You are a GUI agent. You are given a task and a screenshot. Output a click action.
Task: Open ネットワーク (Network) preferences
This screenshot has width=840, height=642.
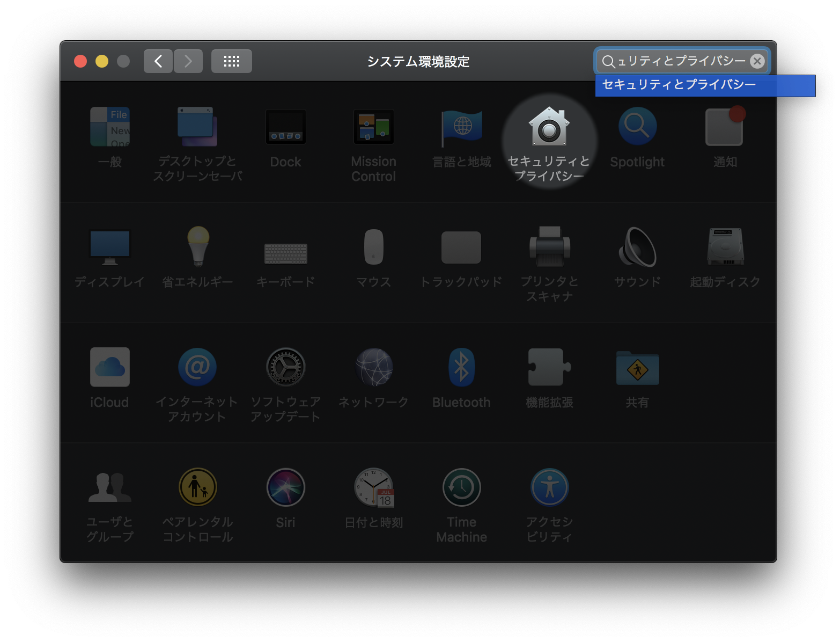click(x=373, y=368)
